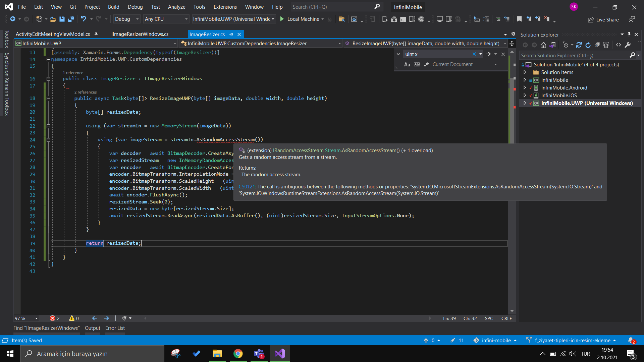Click the Find Next arrow in find box

488,54
